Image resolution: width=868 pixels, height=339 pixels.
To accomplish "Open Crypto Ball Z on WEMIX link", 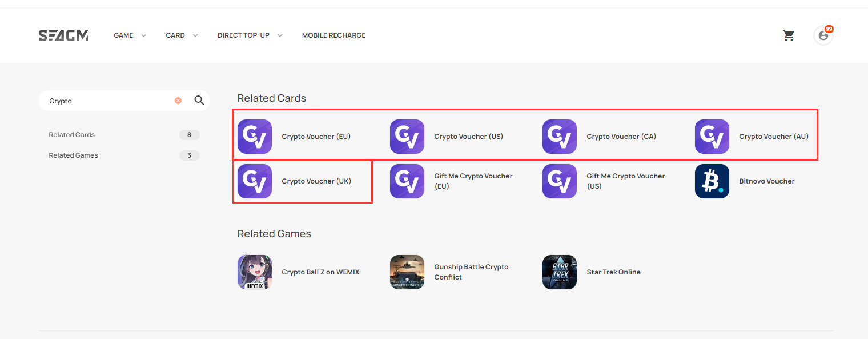I will click(x=320, y=272).
